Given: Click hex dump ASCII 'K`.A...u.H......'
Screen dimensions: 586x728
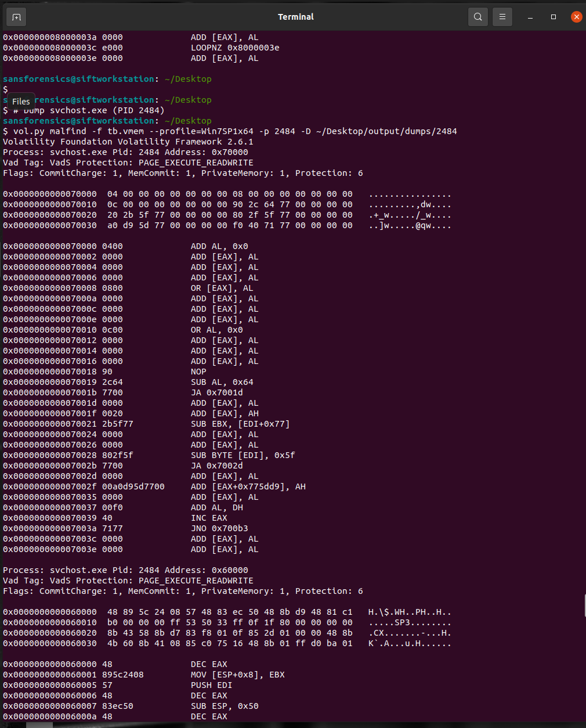Looking at the screenshot, I should [410, 643].
